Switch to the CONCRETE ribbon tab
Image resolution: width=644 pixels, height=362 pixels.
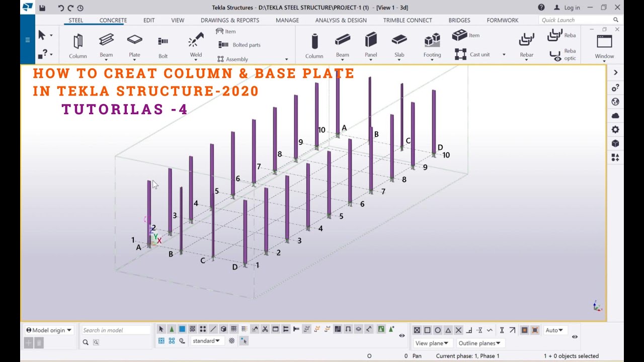point(113,20)
